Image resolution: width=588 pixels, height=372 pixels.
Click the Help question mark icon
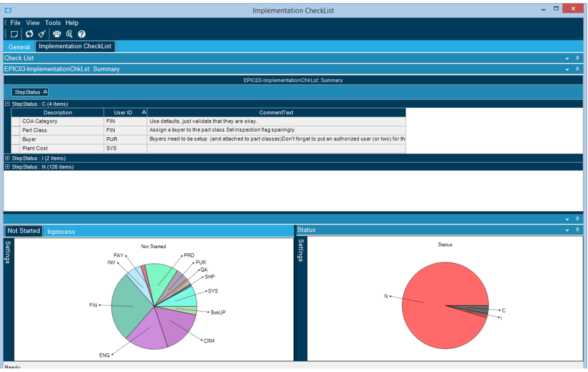(82, 34)
